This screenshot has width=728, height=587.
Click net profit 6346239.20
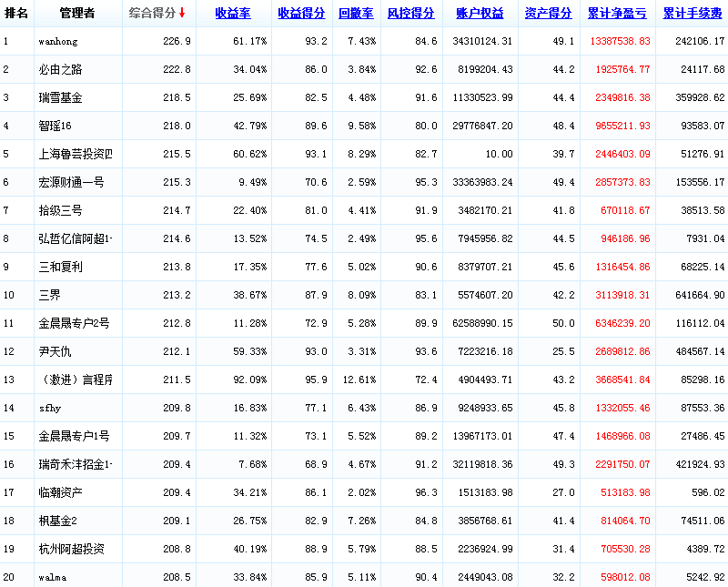click(622, 323)
